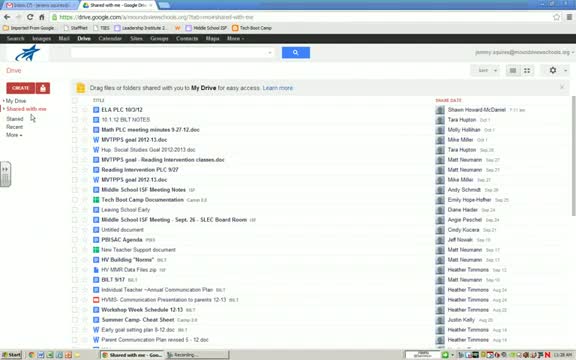This screenshot has height=360, width=576.
Task: Switch to list view icon
Action: click(513, 71)
